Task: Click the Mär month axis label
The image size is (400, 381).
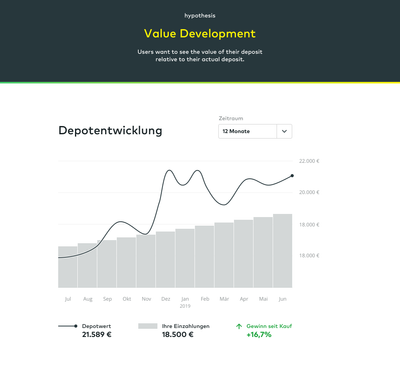Action: 224,299
